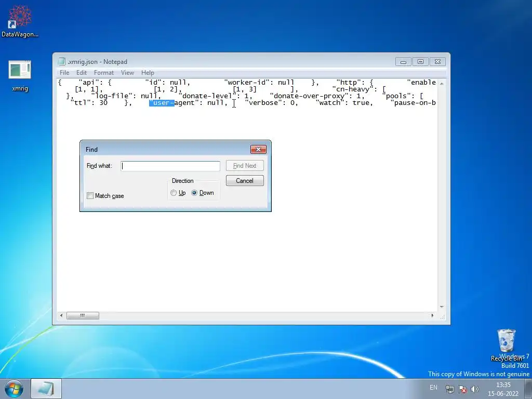Click the "donate-level" text
Image resolution: width=532 pixels, height=399 pixels.
[x=207, y=96]
